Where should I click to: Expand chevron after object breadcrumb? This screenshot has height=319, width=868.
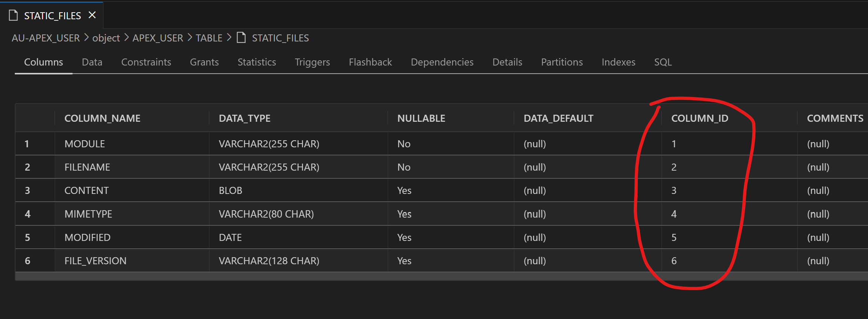click(x=127, y=37)
